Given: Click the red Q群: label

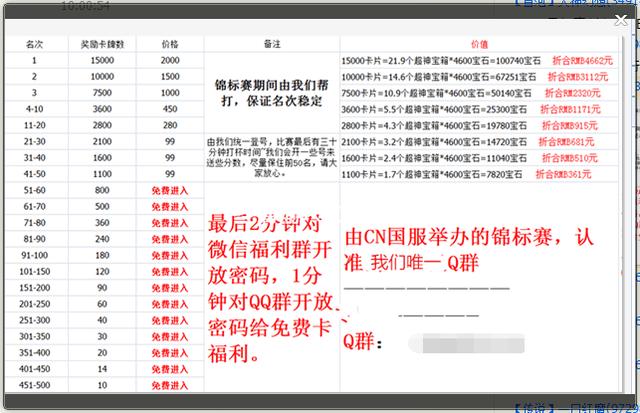Looking at the screenshot, I should click(362, 342).
